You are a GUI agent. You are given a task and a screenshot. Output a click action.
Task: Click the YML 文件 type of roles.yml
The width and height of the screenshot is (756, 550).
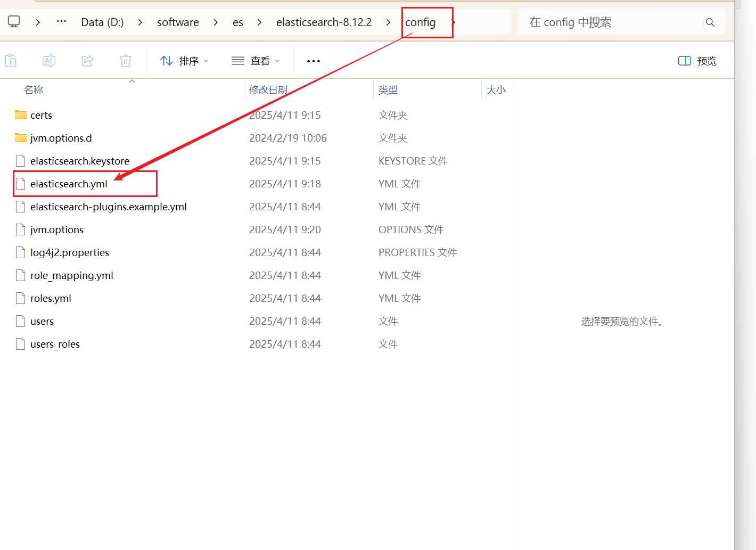tap(399, 298)
